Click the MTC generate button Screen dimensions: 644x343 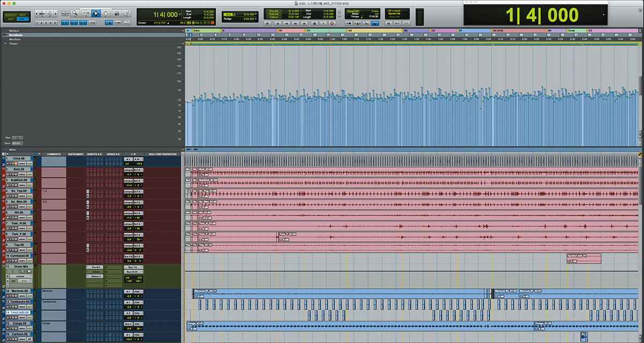pos(397,23)
